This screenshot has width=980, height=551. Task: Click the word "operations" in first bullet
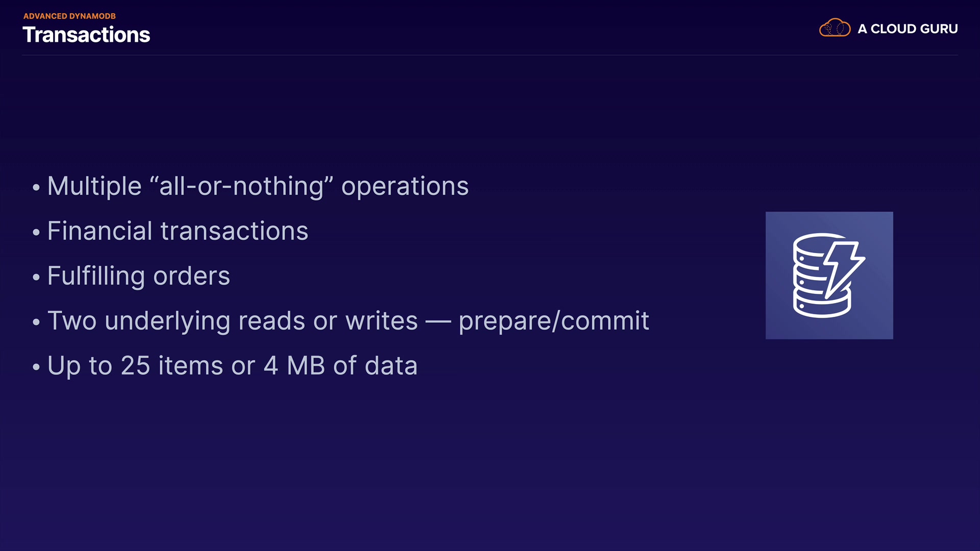coord(405,186)
